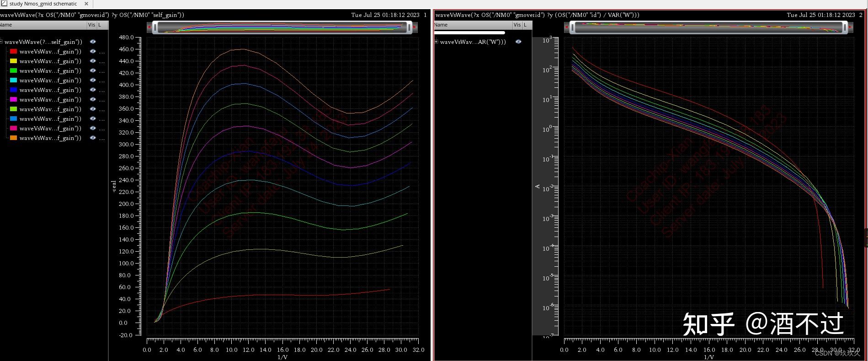Click eye icon of the VAR("W") waveform group
Screen dimensions: 868x361
pos(518,42)
